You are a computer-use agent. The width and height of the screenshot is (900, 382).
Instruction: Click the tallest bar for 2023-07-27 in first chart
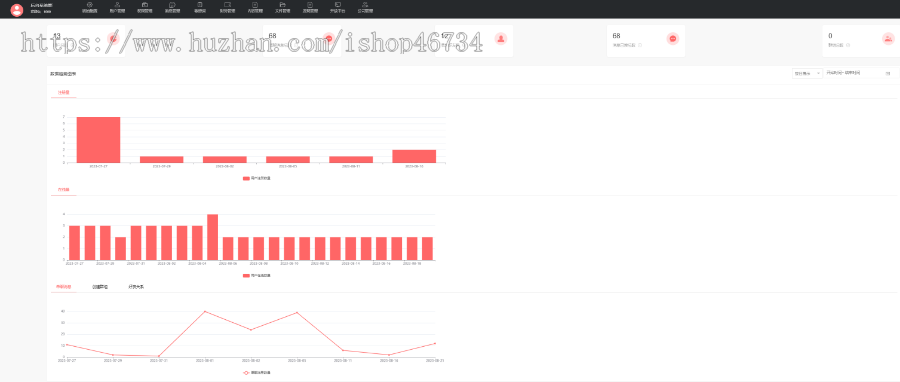(98, 140)
